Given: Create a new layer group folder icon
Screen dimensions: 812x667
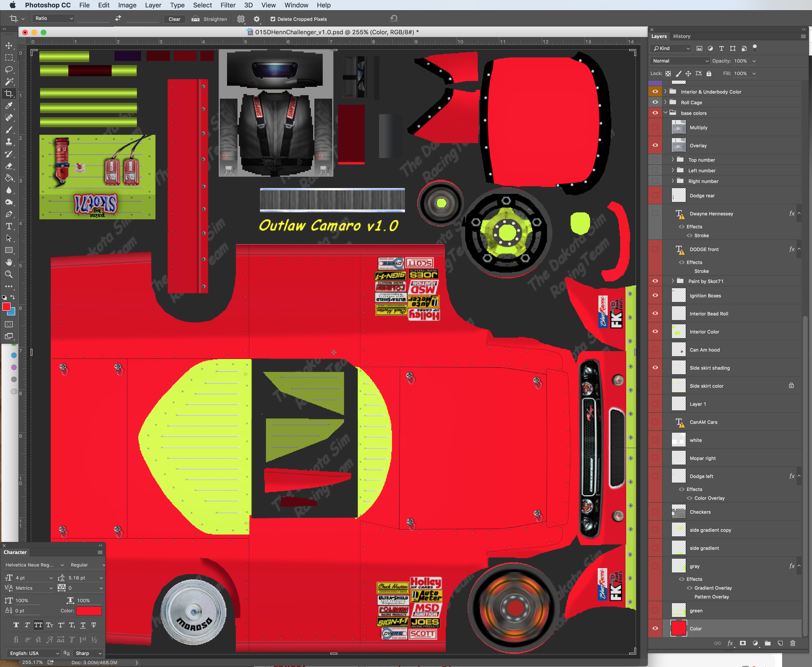Looking at the screenshot, I should click(768, 643).
